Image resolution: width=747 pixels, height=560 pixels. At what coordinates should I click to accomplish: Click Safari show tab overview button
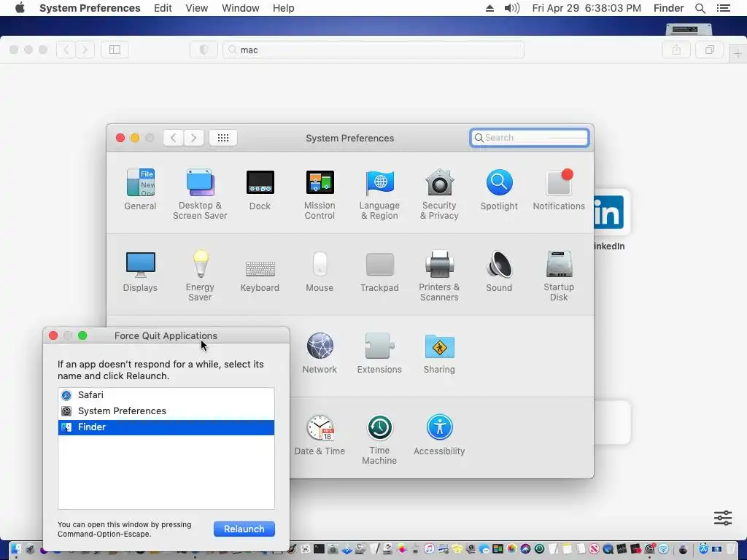pyautogui.click(x=710, y=50)
